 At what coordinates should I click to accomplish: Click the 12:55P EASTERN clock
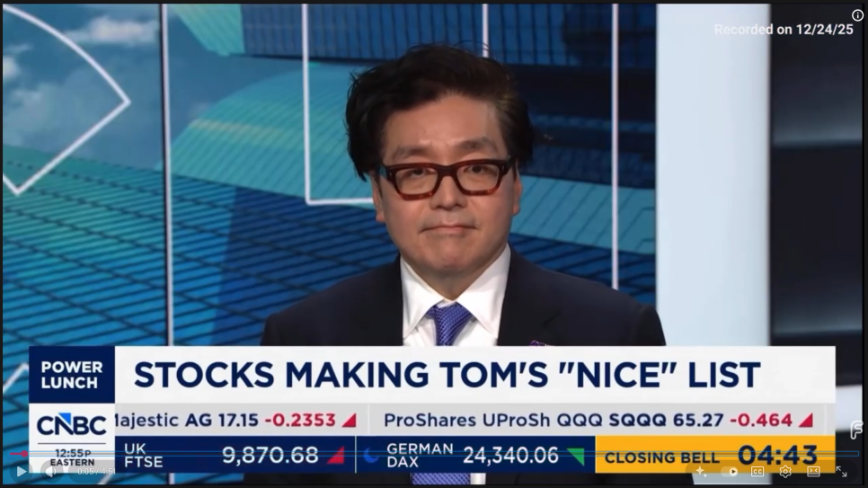72,457
